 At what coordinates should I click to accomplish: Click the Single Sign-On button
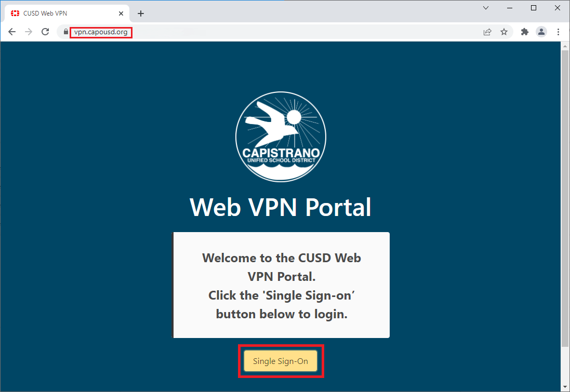click(280, 361)
